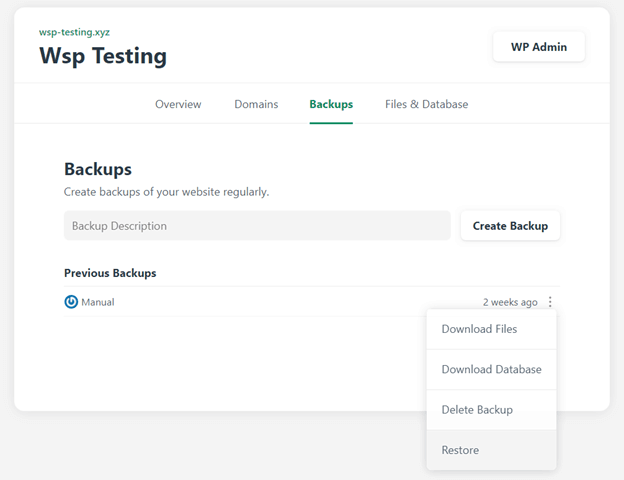The width and height of the screenshot is (624, 480).
Task: Click the Backups section heading
Action: coord(98,169)
